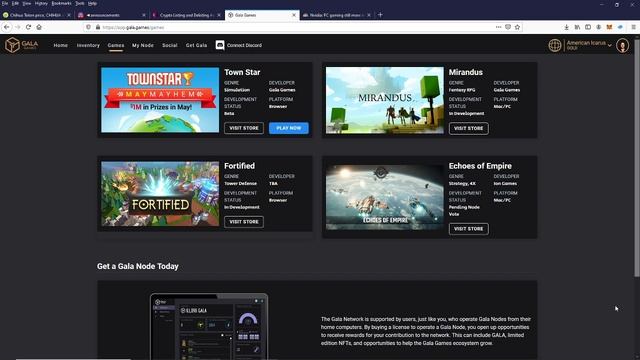Go to My Node page
The height and width of the screenshot is (360, 640).
[143, 45]
